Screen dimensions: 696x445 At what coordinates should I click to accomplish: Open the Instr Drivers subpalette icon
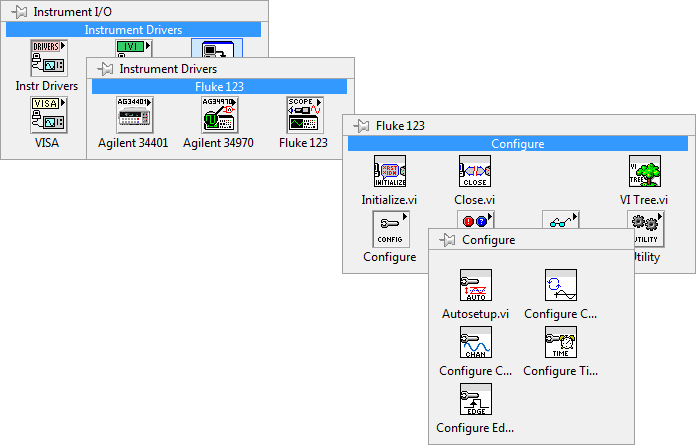pyautogui.click(x=48, y=58)
